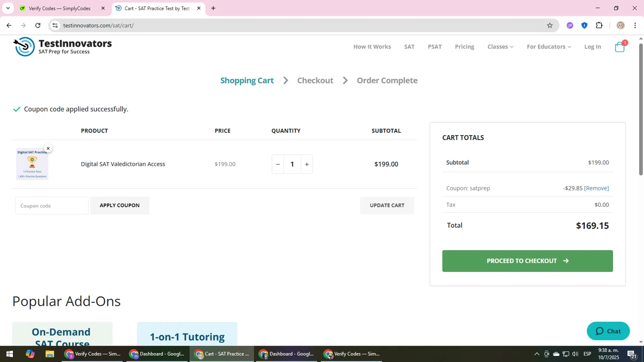The height and width of the screenshot is (362, 644).
Task: Switch to Verify Codes SimplyCodes tab
Action: click(60, 8)
